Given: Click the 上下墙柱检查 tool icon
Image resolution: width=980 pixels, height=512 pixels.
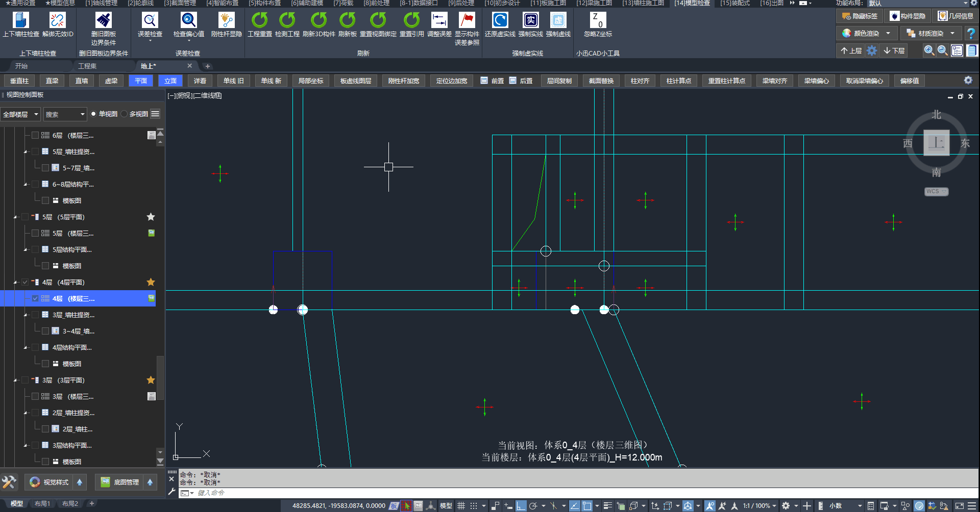Looking at the screenshot, I should [21, 20].
